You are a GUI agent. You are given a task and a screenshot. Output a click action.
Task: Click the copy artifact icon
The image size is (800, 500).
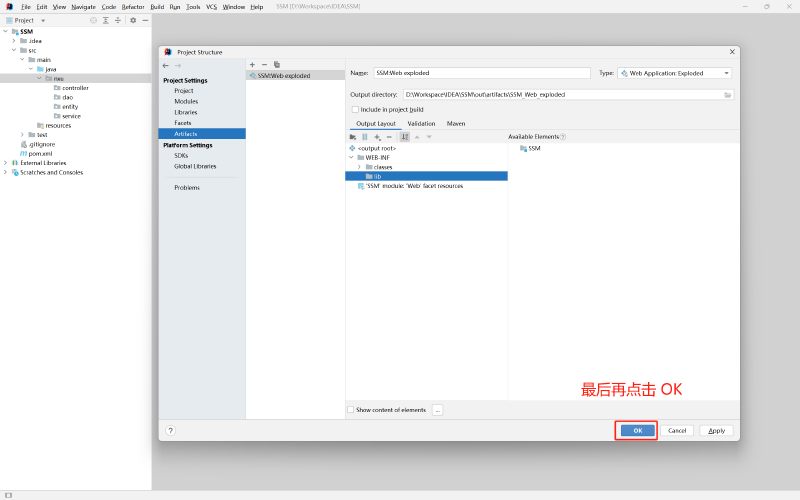click(277, 65)
